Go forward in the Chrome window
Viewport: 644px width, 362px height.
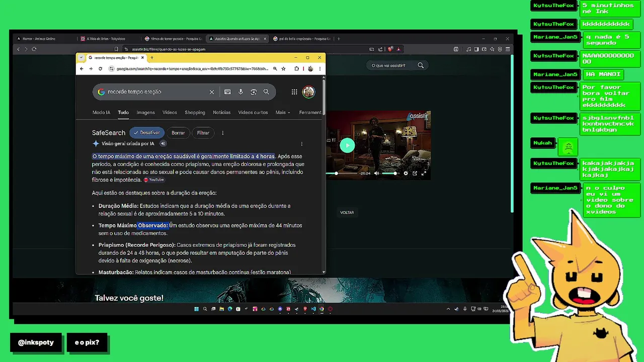coord(91,69)
